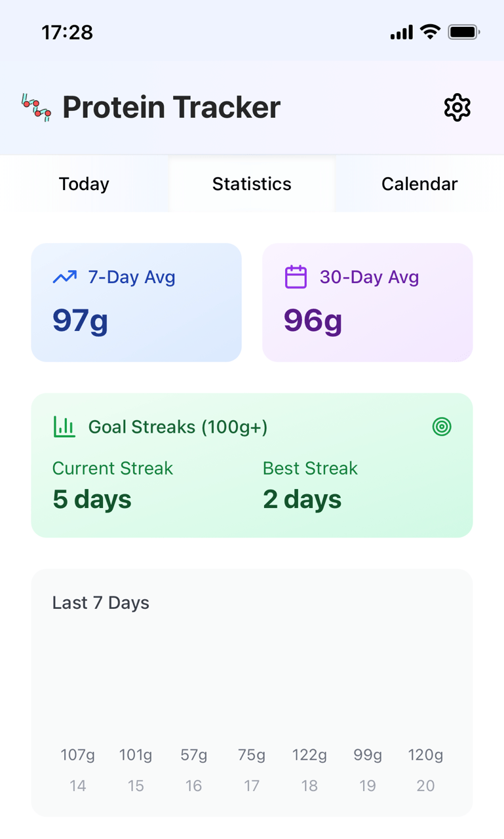Open settings via the gear icon
The height and width of the screenshot is (839, 504).
(x=457, y=107)
